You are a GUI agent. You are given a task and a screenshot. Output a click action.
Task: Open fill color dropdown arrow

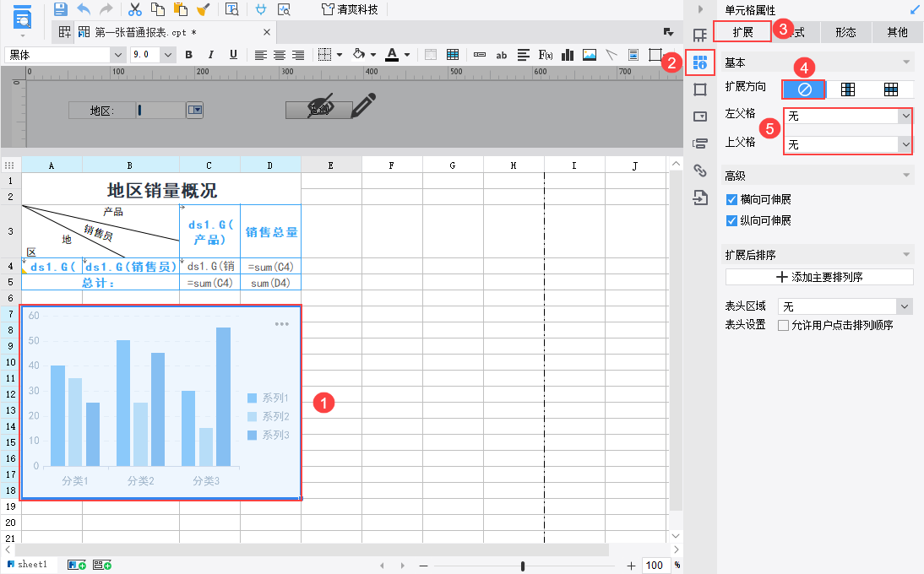tap(373, 55)
